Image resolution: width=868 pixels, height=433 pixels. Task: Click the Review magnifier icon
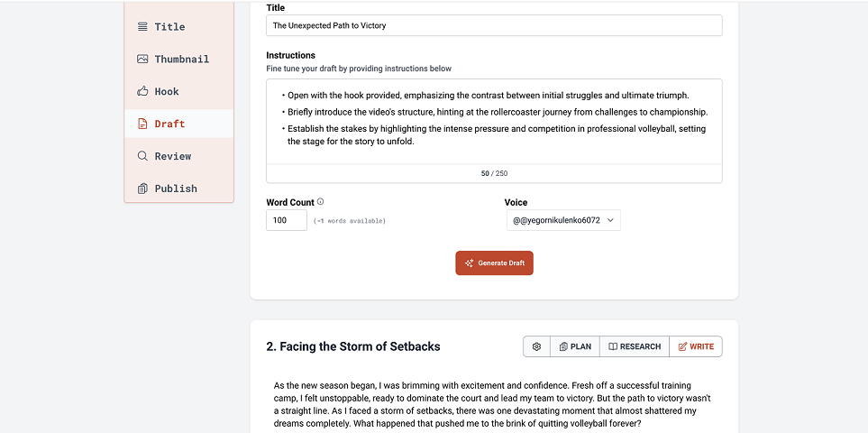point(142,156)
